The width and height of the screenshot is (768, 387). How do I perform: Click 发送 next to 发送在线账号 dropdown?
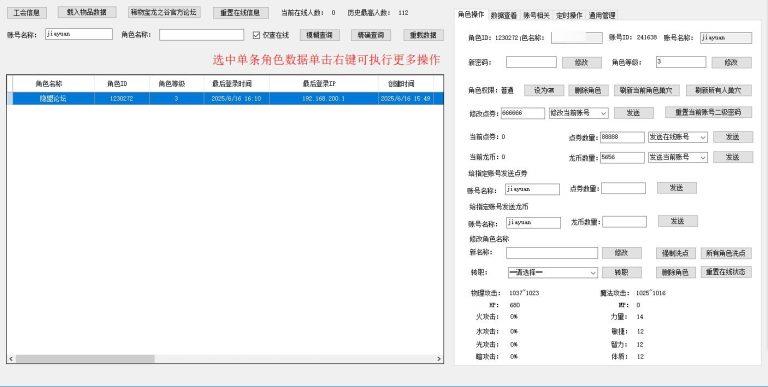click(733, 138)
